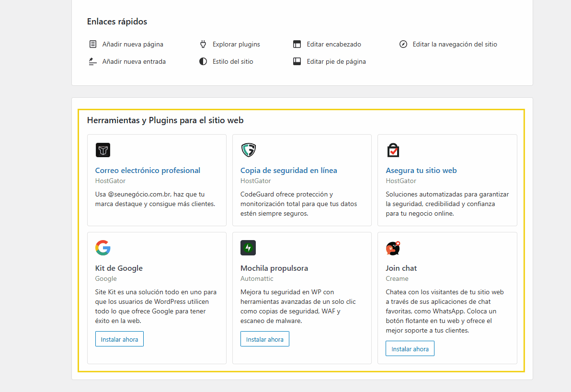The image size is (571, 392).
Task: Open the Correo electrónico profesional link
Action: [148, 170]
